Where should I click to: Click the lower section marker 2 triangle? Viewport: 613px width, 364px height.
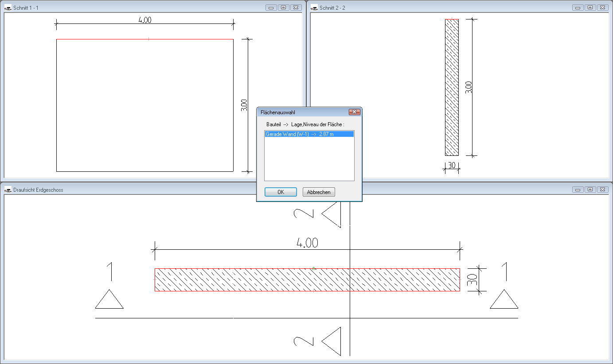(x=331, y=341)
